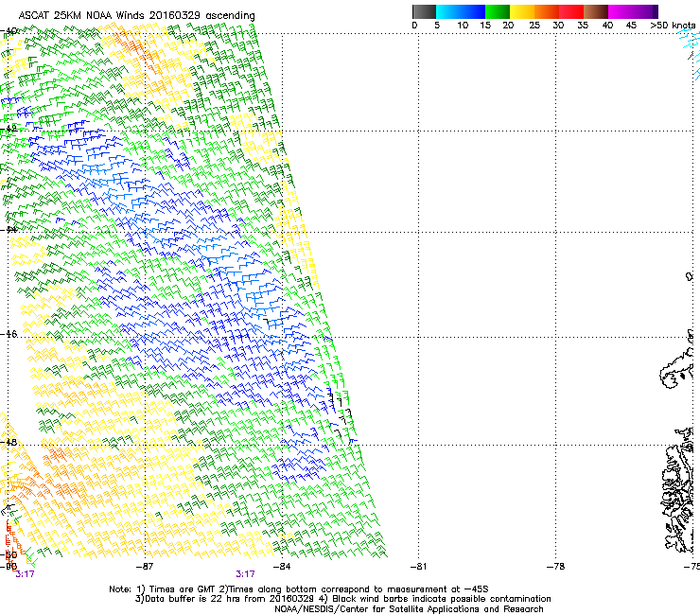Click the '>50 knots' legend label
The width and height of the screenshot is (700, 615).
673,25
